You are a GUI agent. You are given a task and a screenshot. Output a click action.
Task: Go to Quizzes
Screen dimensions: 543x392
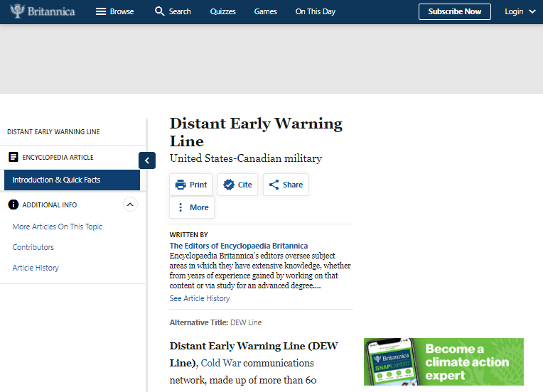tap(222, 11)
